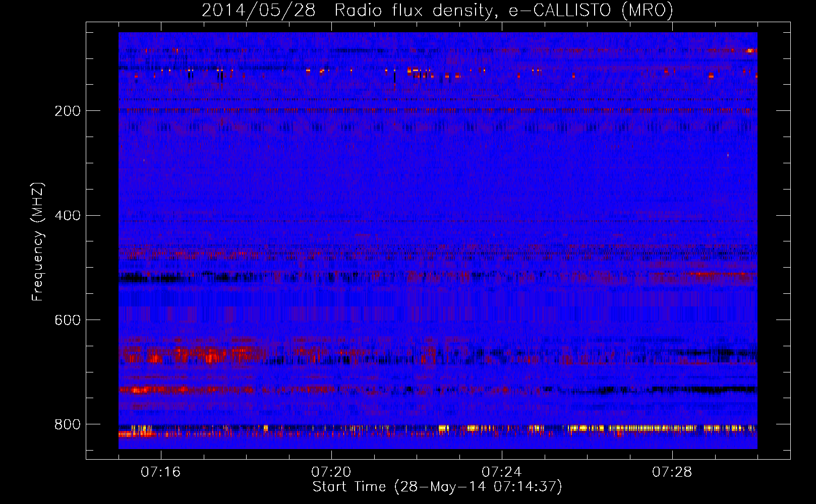Image resolution: width=816 pixels, height=504 pixels.
Task: Click the '800' frequency tick label
Action: (68, 425)
